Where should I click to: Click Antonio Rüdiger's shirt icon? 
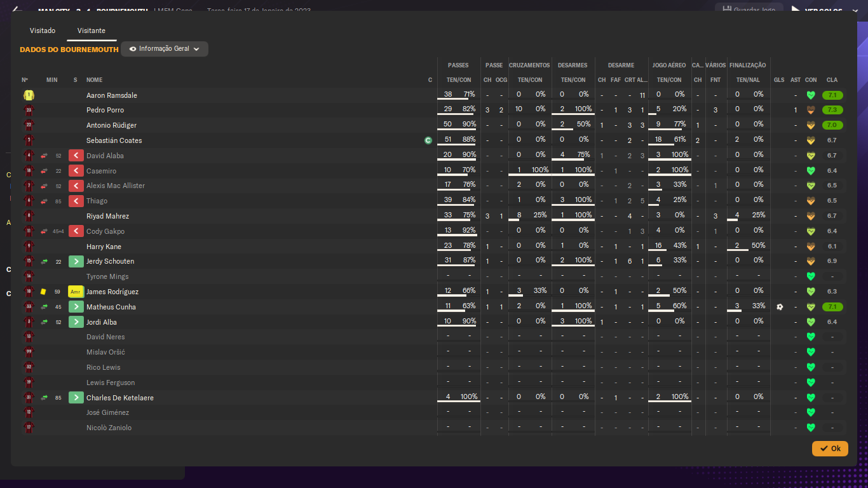[29, 125]
